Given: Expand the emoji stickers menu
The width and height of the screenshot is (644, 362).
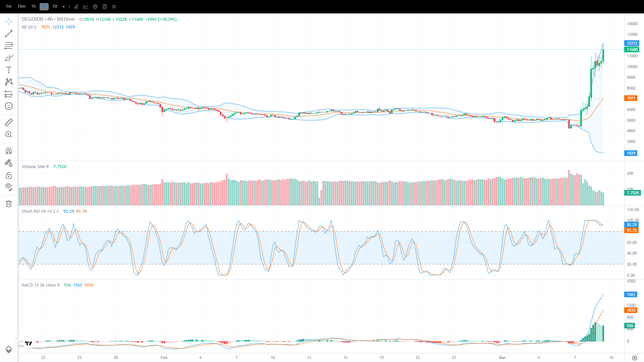Looking at the screenshot, I should (x=9, y=106).
